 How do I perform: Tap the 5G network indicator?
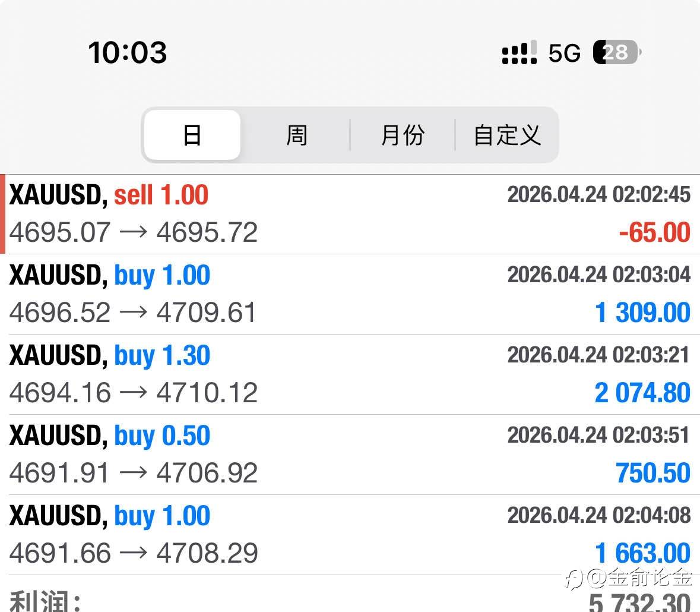(564, 53)
